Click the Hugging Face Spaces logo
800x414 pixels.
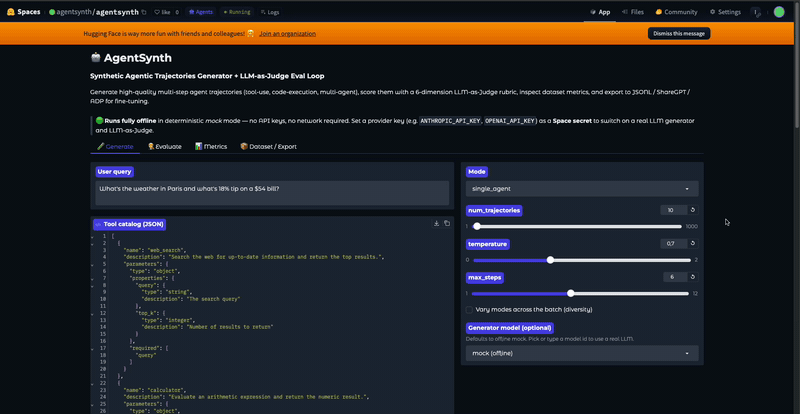tap(23, 12)
